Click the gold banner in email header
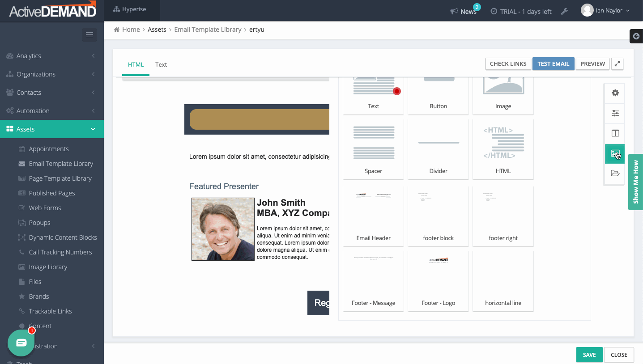Image resolution: width=643 pixels, height=364 pixels. pyautogui.click(x=260, y=119)
